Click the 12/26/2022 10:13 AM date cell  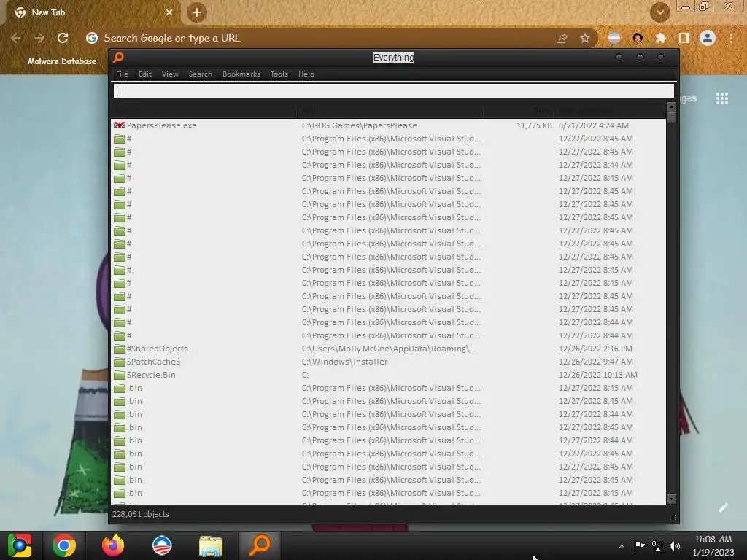[x=598, y=375]
